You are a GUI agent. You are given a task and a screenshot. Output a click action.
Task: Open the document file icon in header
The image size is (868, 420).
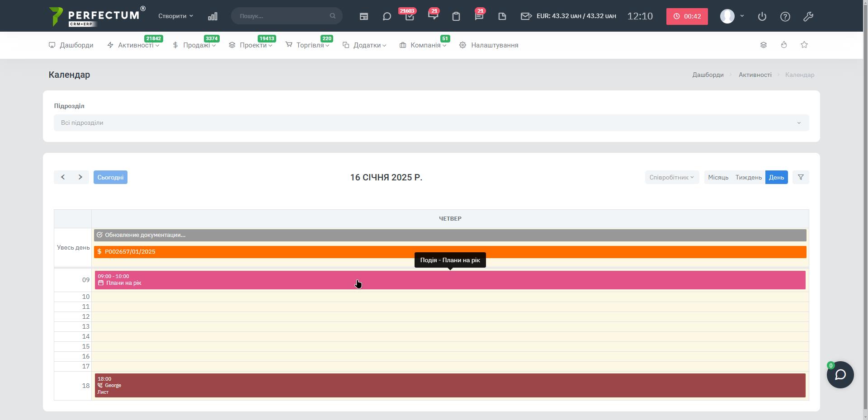(502, 16)
